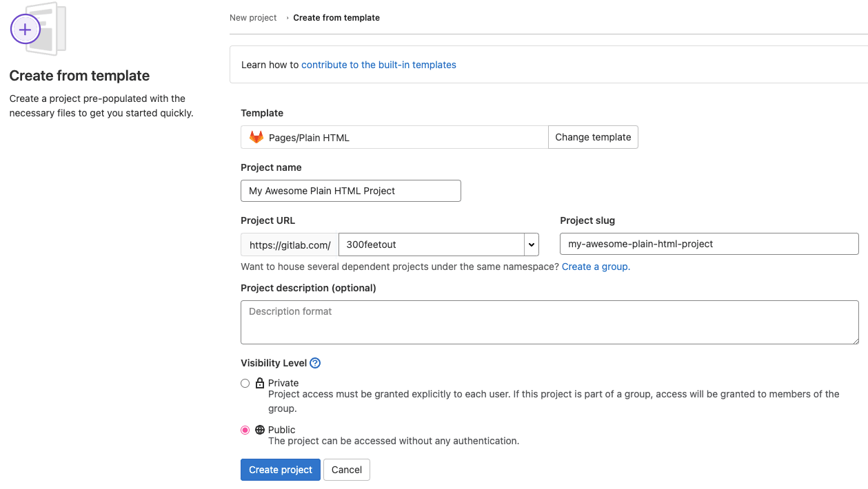Select the Public visibility radio button

coord(245,430)
